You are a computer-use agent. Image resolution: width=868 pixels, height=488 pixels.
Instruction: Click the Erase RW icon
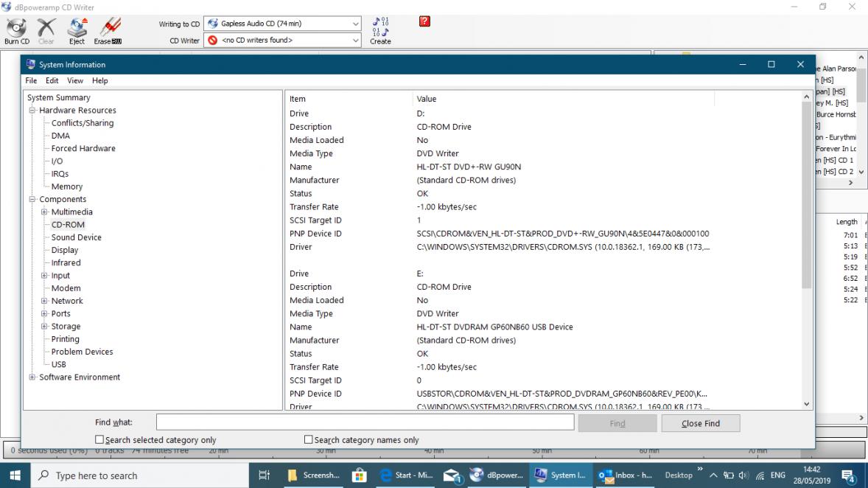pos(110,27)
